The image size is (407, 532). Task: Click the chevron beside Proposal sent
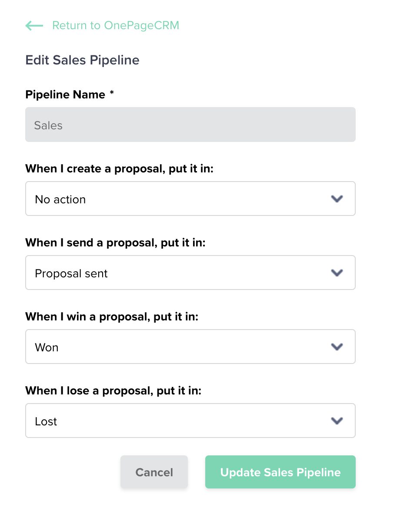336,273
